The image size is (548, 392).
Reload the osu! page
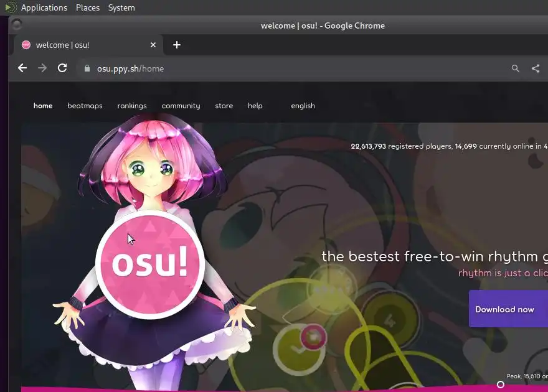(62, 68)
